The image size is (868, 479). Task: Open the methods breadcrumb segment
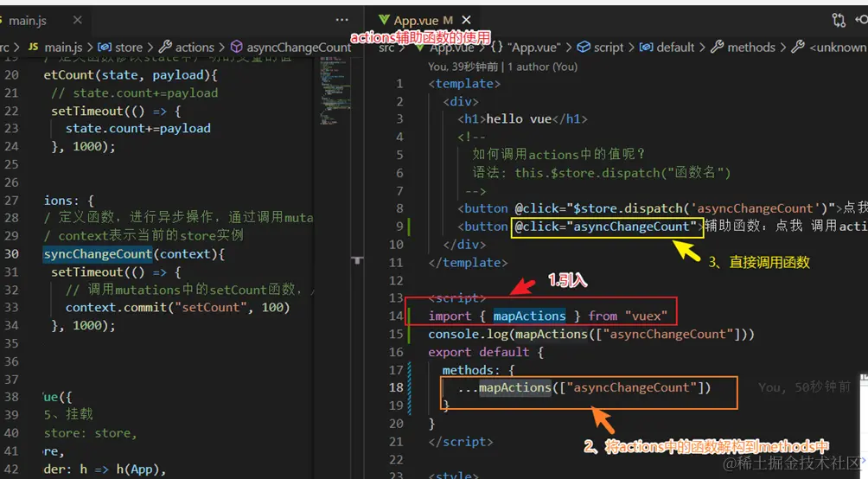tap(751, 48)
